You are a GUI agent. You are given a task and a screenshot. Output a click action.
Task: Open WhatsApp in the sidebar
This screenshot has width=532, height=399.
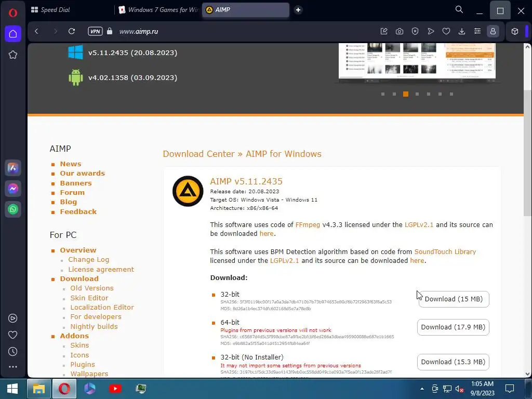(x=13, y=209)
